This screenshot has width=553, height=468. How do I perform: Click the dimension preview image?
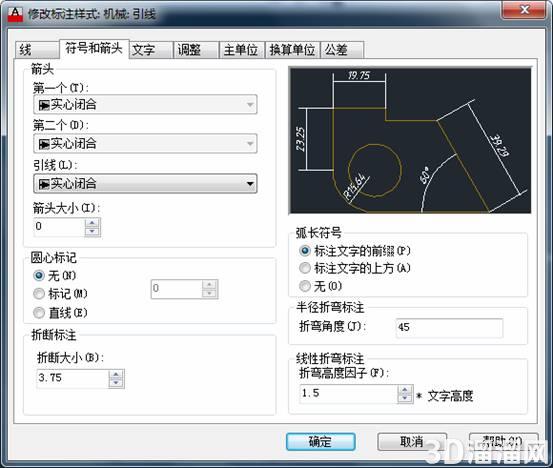pos(410,140)
